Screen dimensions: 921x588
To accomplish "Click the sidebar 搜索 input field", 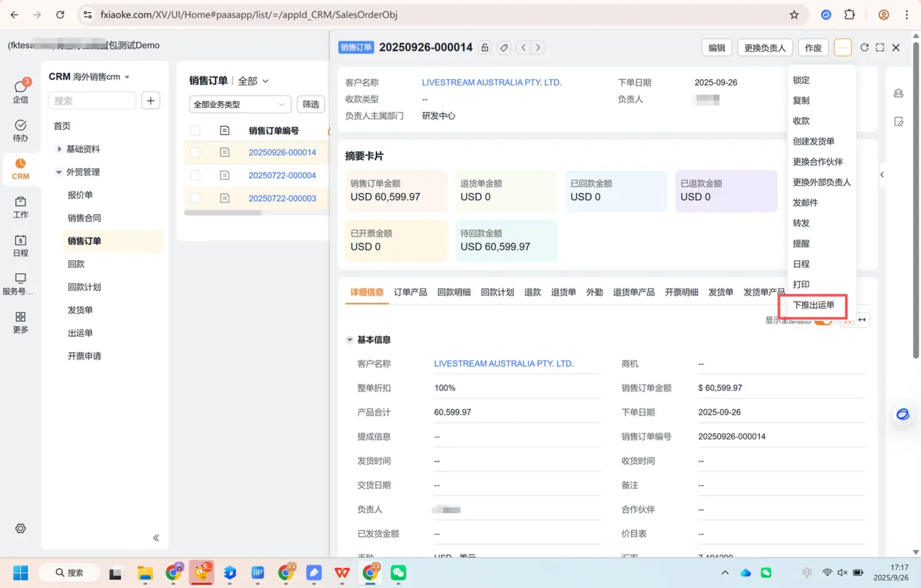I will point(92,101).
